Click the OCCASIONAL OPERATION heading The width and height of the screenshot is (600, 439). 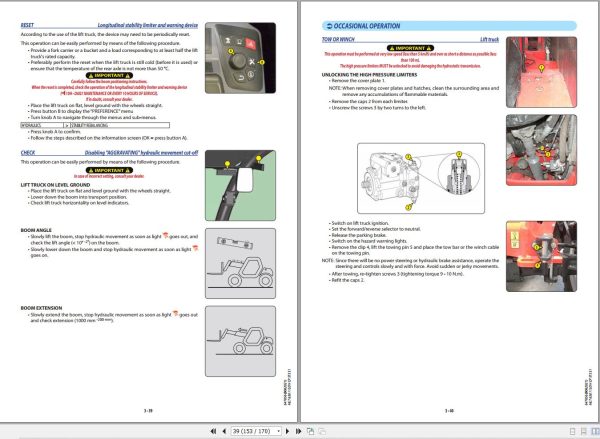click(367, 26)
